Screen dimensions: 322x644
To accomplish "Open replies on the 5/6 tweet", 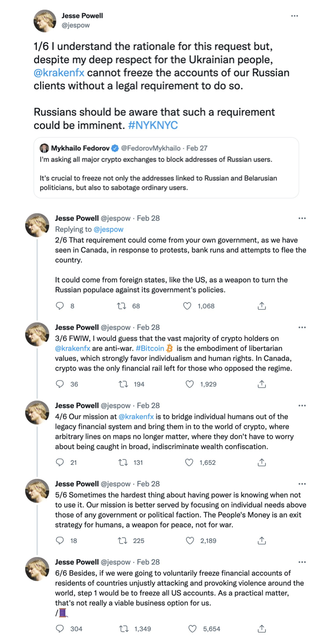I will (x=60, y=541).
